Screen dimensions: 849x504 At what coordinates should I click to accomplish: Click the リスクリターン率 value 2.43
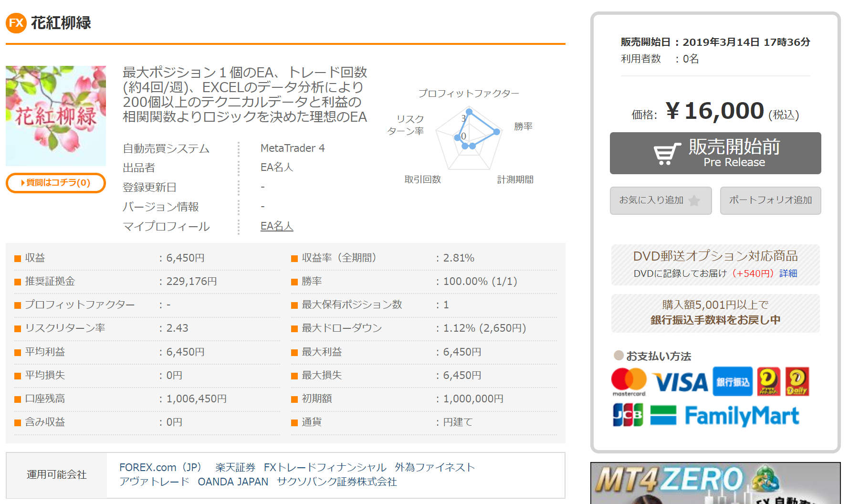pyautogui.click(x=178, y=328)
